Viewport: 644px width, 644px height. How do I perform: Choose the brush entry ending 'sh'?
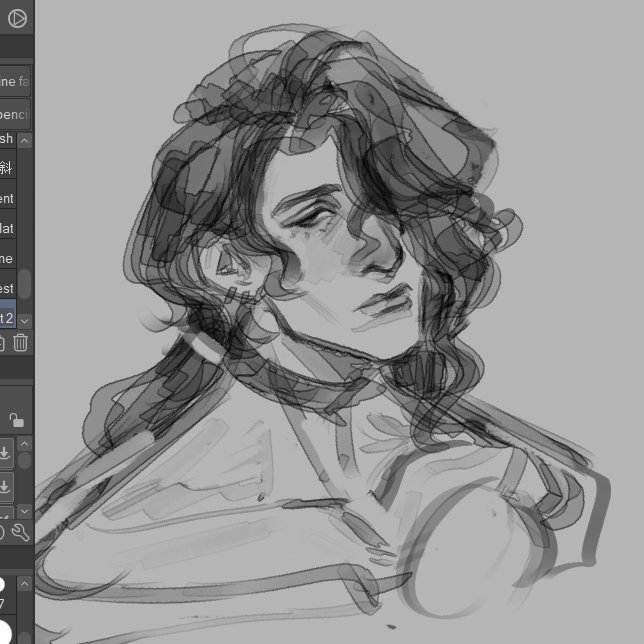pos(8,139)
